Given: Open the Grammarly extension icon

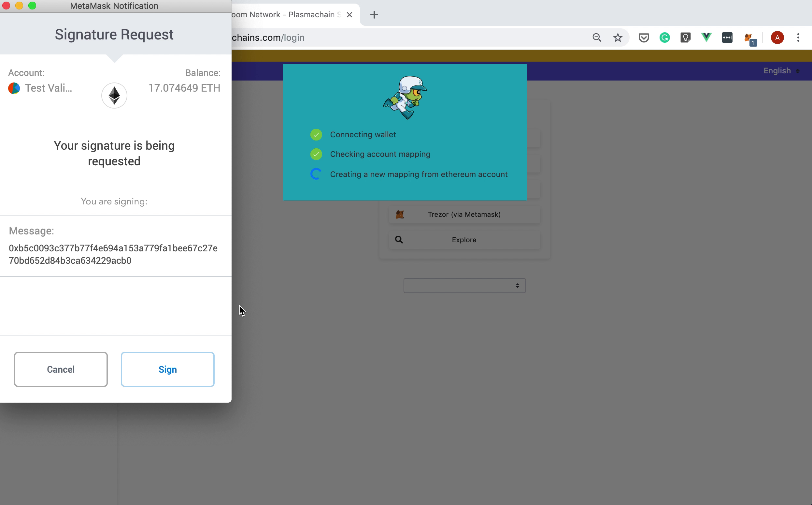Looking at the screenshot, I should point(664,37).
